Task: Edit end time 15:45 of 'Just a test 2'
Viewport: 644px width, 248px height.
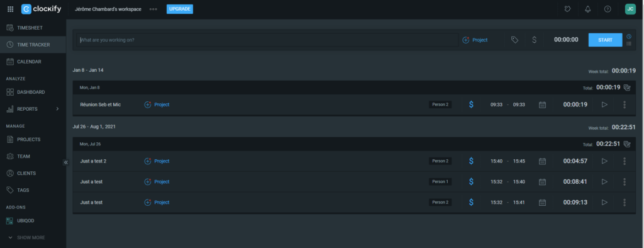Action: pos(519,161)
